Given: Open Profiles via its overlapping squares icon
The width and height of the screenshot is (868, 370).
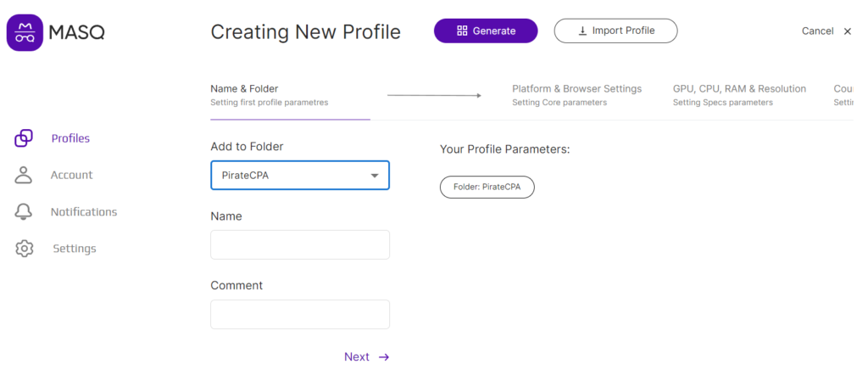Looking at the screenshot, I should [23, 138].
